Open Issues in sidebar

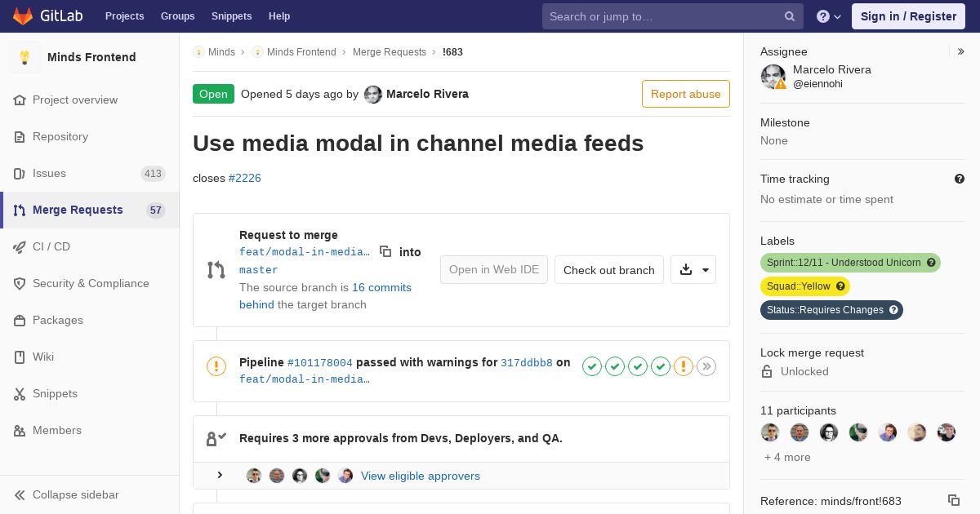click(89, 173)
